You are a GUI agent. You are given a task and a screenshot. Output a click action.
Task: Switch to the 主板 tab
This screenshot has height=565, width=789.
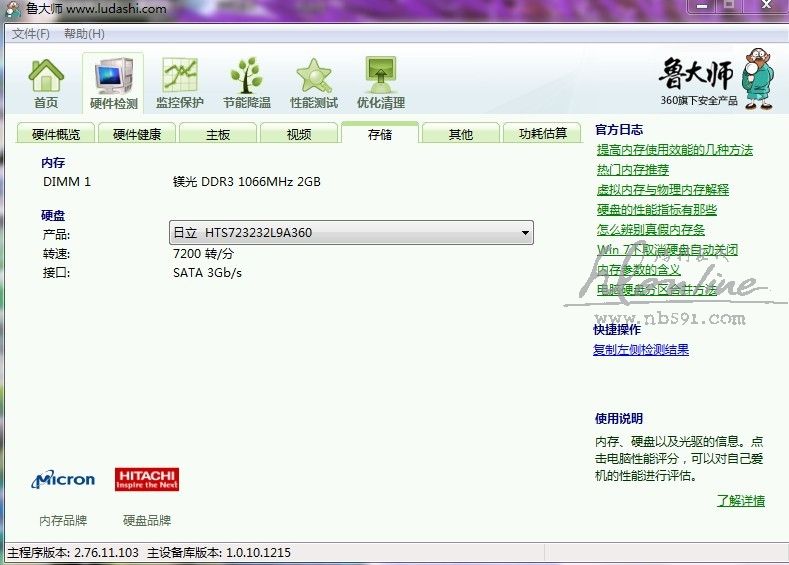(x=218, y=133)
